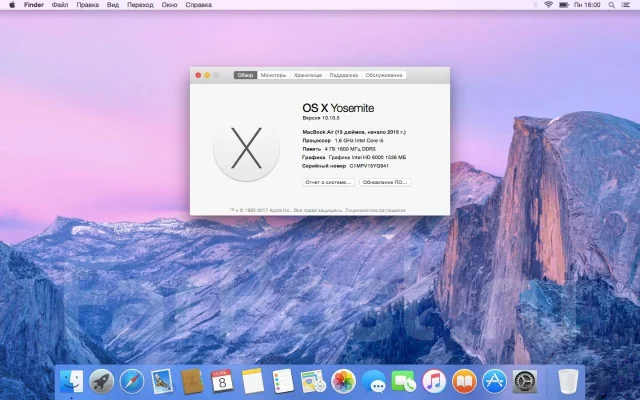Open Notes icon in Dock
This screenshot has height=400, width=640.
pyautogui.click(x=253, y=381)
